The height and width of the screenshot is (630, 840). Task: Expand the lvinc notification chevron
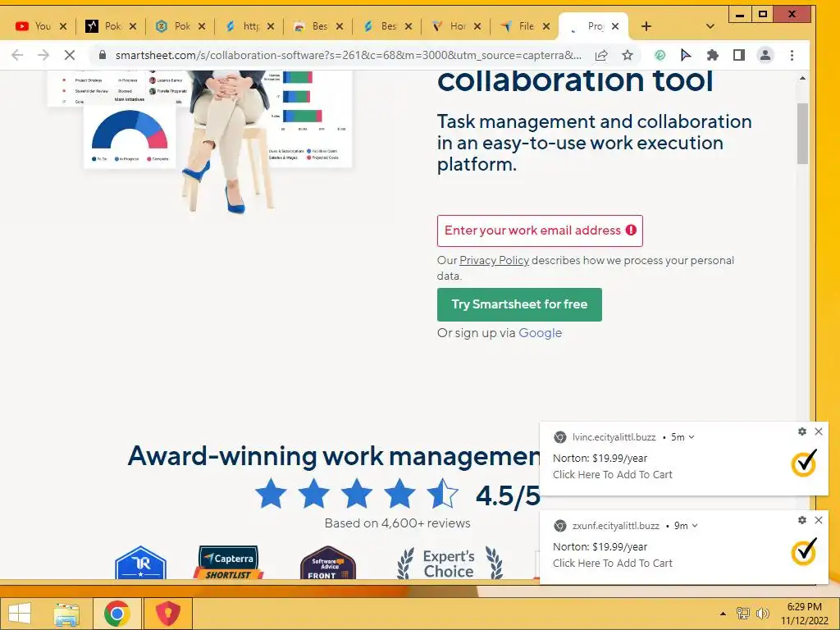692,437
